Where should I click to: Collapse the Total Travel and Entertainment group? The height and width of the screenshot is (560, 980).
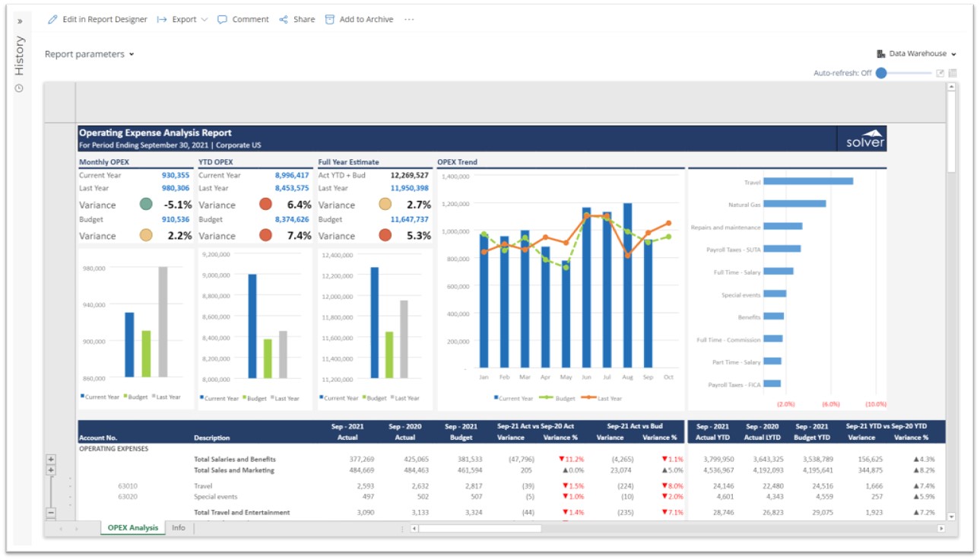click(51, 513)
